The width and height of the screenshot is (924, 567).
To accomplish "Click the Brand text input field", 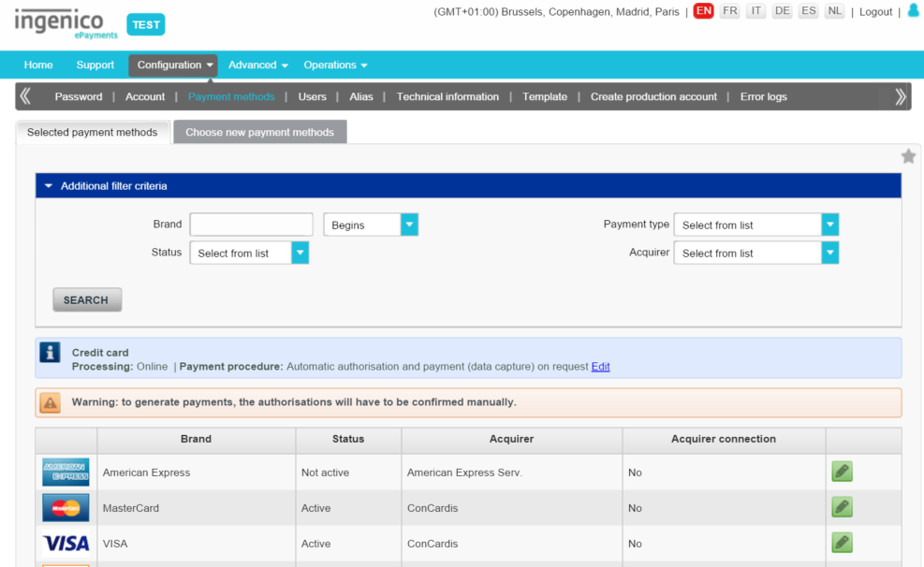I will pos(251,225).
